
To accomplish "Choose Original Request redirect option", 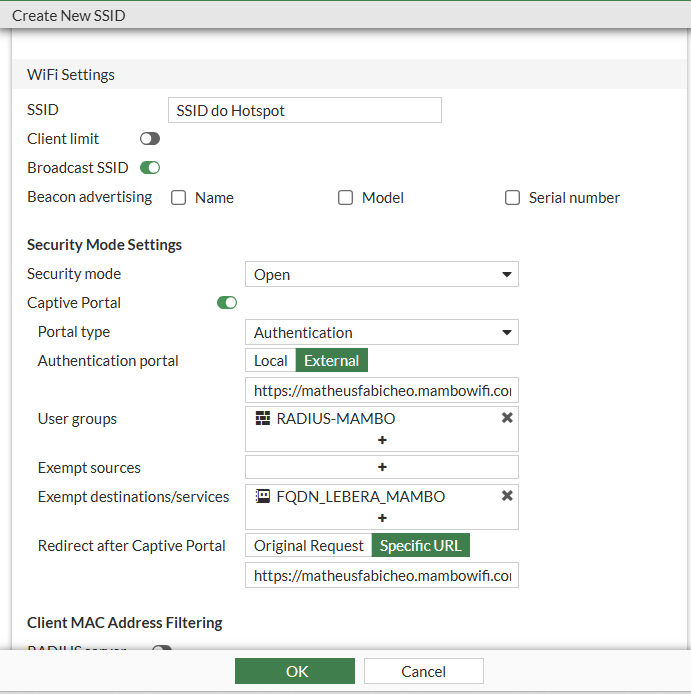I will (x=308, y=546).
